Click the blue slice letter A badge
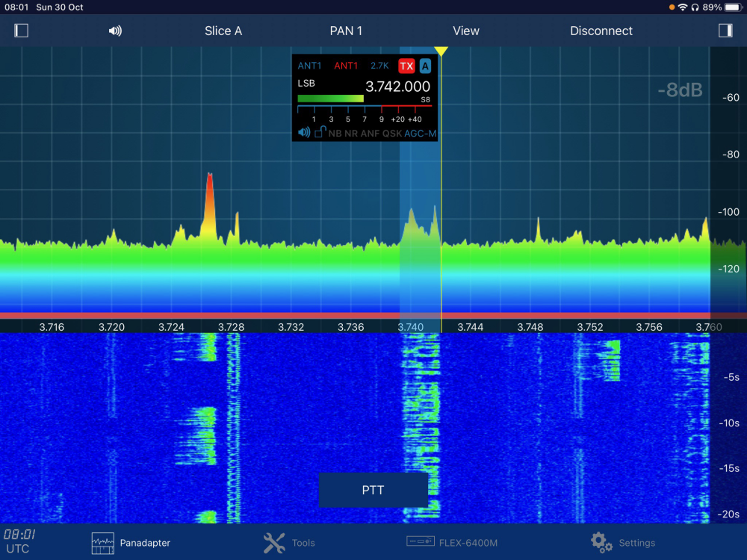 (x=425, y=66)
